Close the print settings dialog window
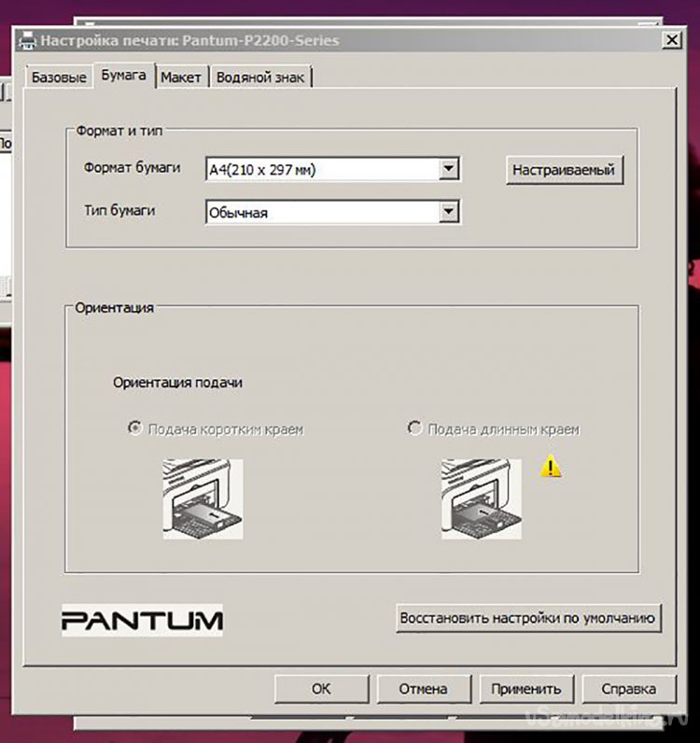The image size is (700, 743). (670, 40)
